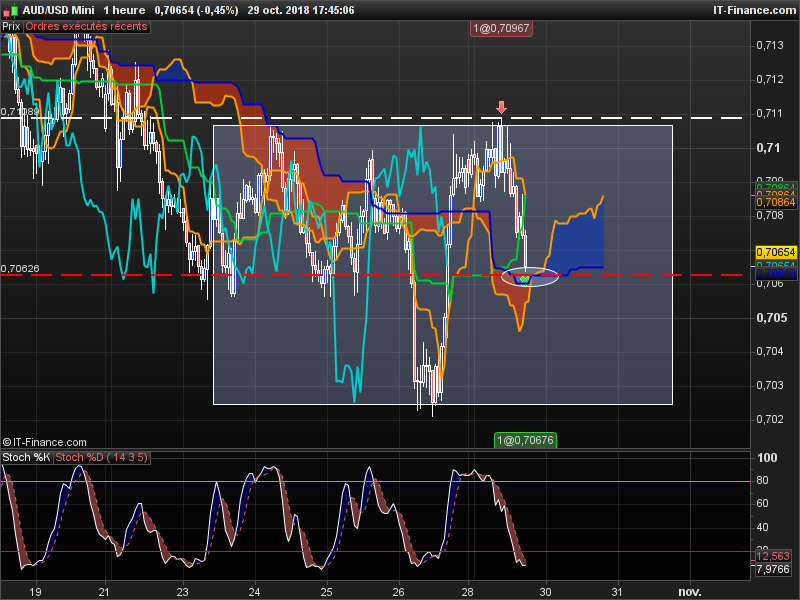Screen dimensions: 800x600
Task: Click date '21' on the time axis
Action: click(x=104, y=592)
